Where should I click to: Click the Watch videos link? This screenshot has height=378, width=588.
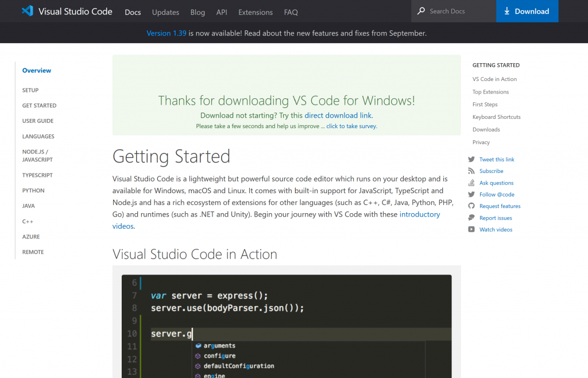[496, 230]
